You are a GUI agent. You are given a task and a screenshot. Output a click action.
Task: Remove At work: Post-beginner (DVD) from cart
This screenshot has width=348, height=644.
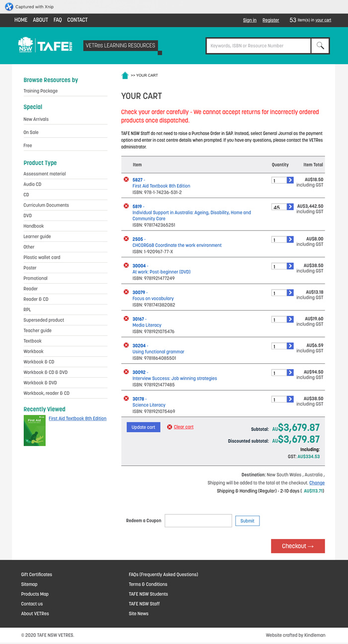coord(126,265)
